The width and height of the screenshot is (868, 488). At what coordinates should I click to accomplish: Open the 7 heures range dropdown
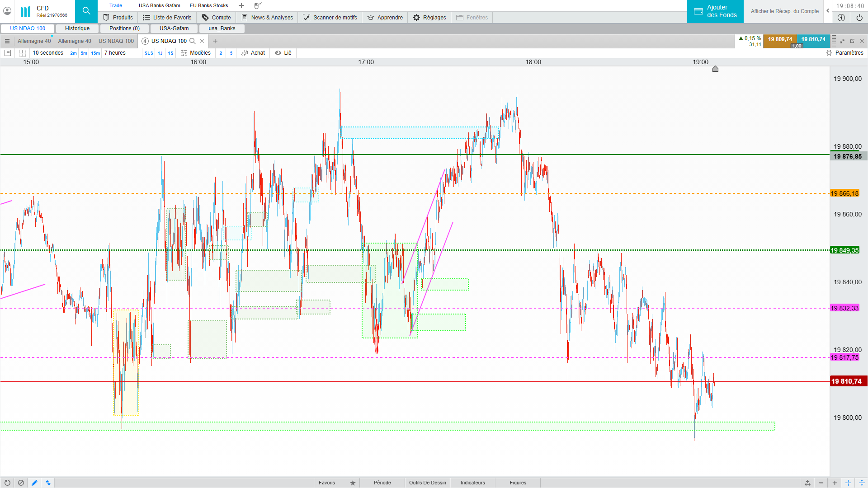(x=115, y=53)
